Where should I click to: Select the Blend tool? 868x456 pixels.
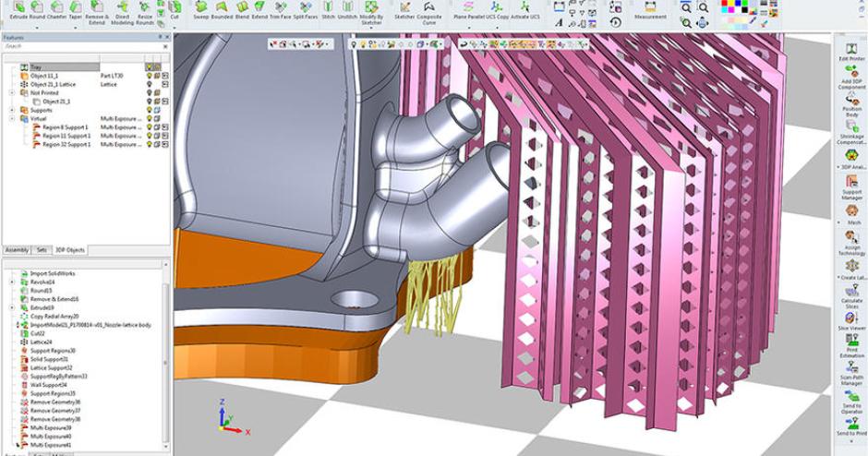pos(242,10)
